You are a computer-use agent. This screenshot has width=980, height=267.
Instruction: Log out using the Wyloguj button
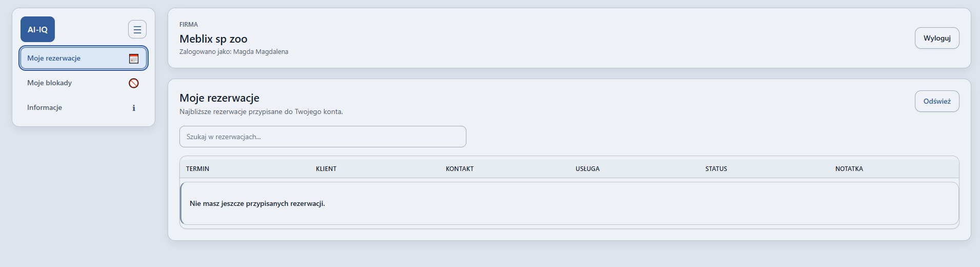pos(937,38)
